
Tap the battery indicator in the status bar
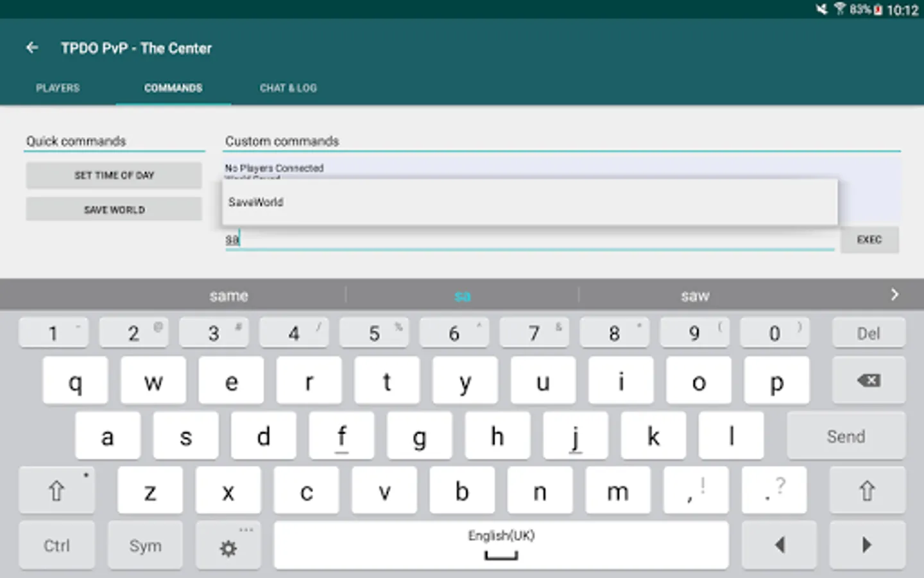point(877,10)
